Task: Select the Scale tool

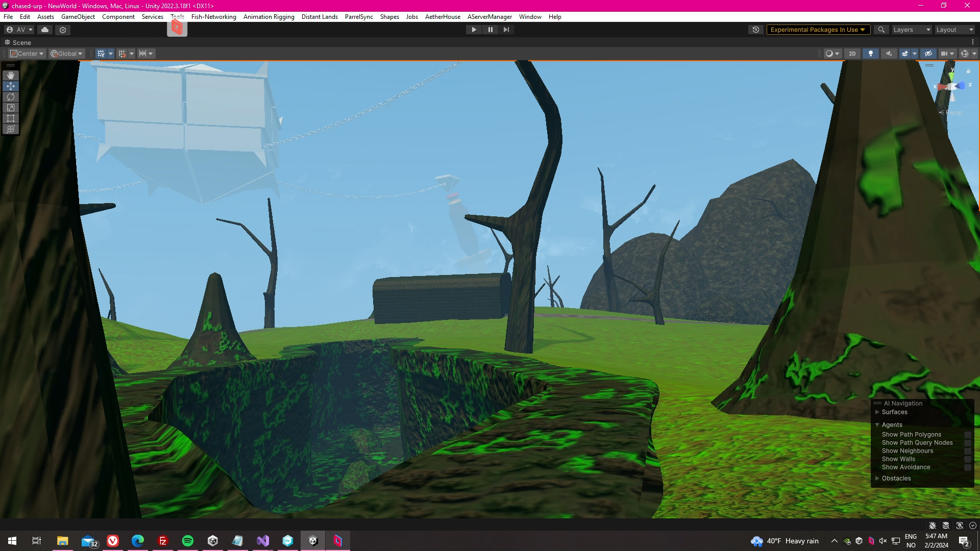Action: [x=11, y=108]
